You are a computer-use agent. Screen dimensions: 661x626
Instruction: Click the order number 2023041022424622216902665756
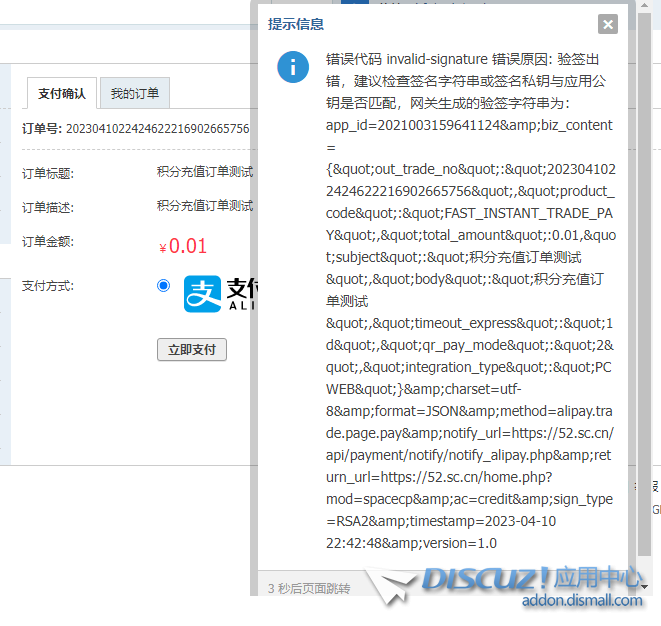158,129
